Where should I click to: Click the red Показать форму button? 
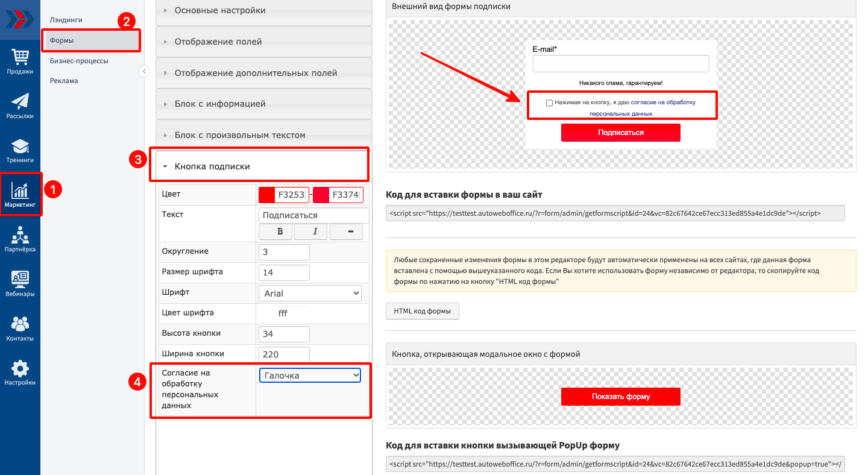(620, 397)
